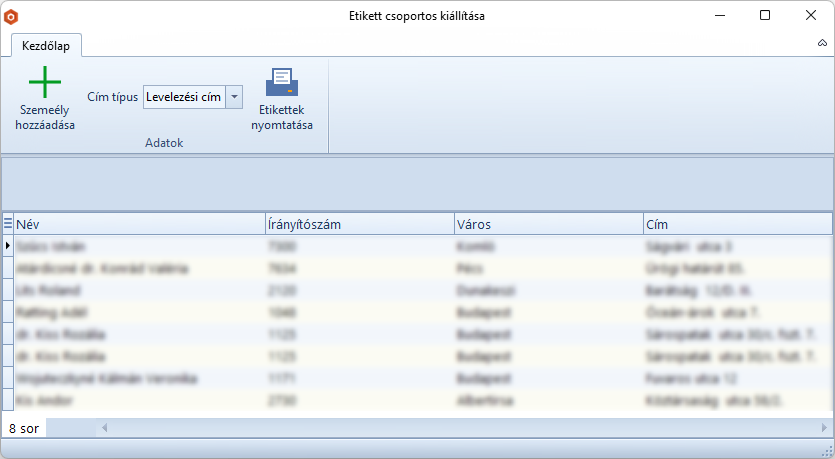Click the current row indicator arrow on first row
This screenshot has height=459, width=835.
pos(8,245)
